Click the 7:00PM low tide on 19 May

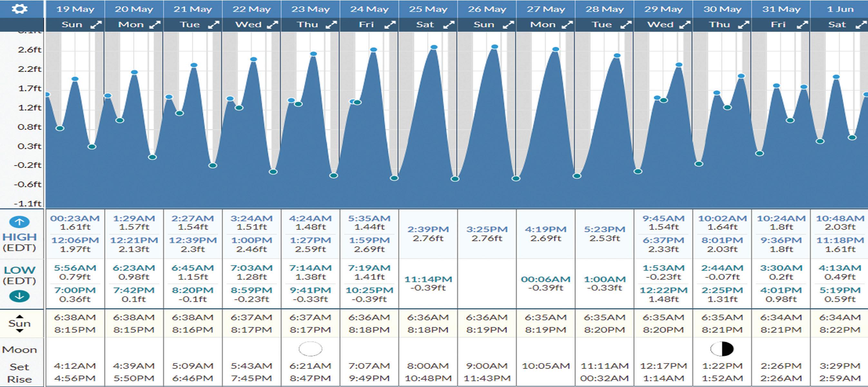coord(75,290)
